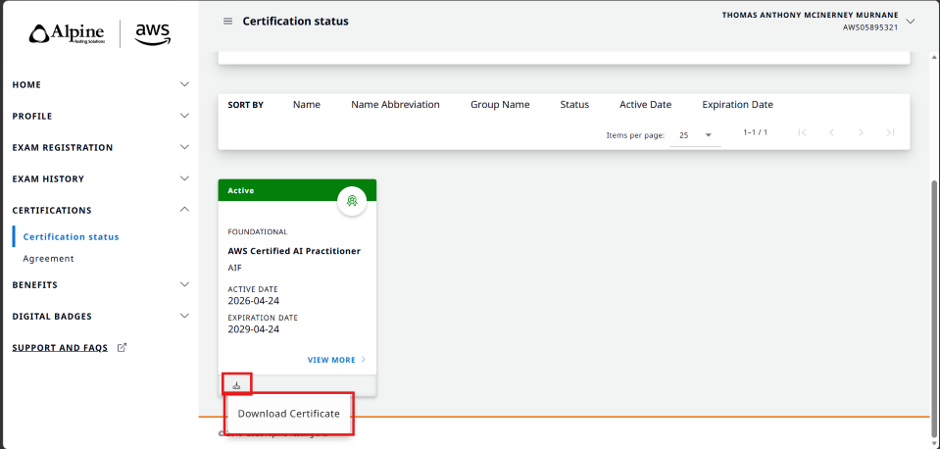The width and height of the screenshot is (940, 449).
Task: Sort by Group Name
Action: [x=500, y=104]
